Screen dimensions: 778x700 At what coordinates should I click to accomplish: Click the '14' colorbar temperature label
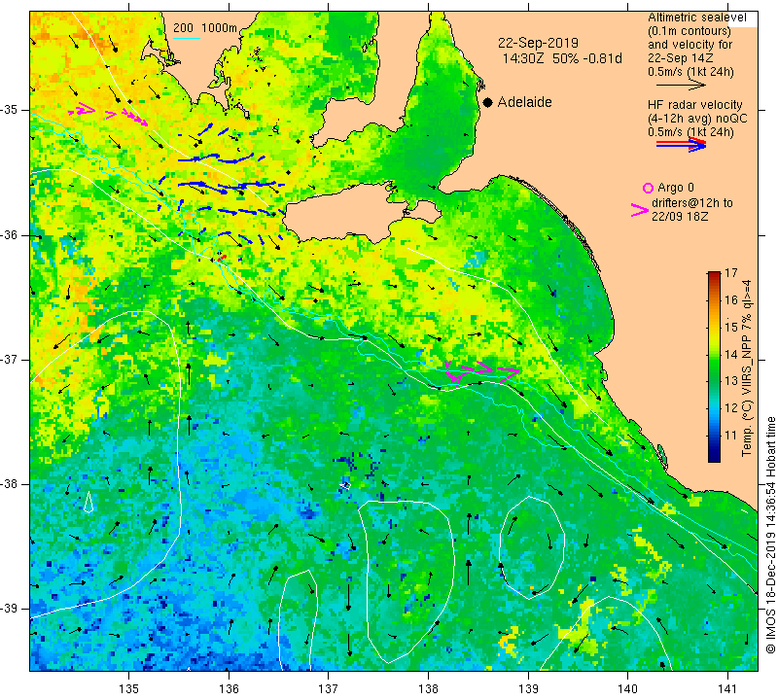[731, 354]
